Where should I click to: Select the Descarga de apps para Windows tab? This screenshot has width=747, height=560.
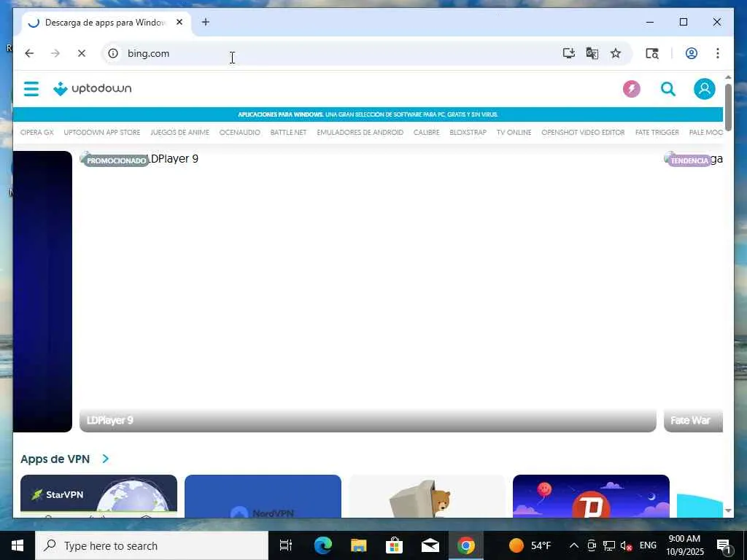click(x=106, y=23)
